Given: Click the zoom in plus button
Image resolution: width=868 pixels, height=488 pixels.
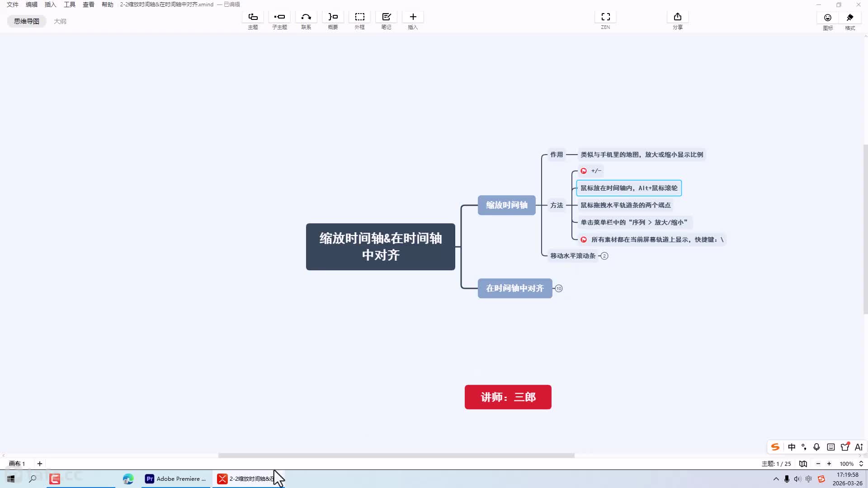Looking at the screenshot, I should coord(829,464).
